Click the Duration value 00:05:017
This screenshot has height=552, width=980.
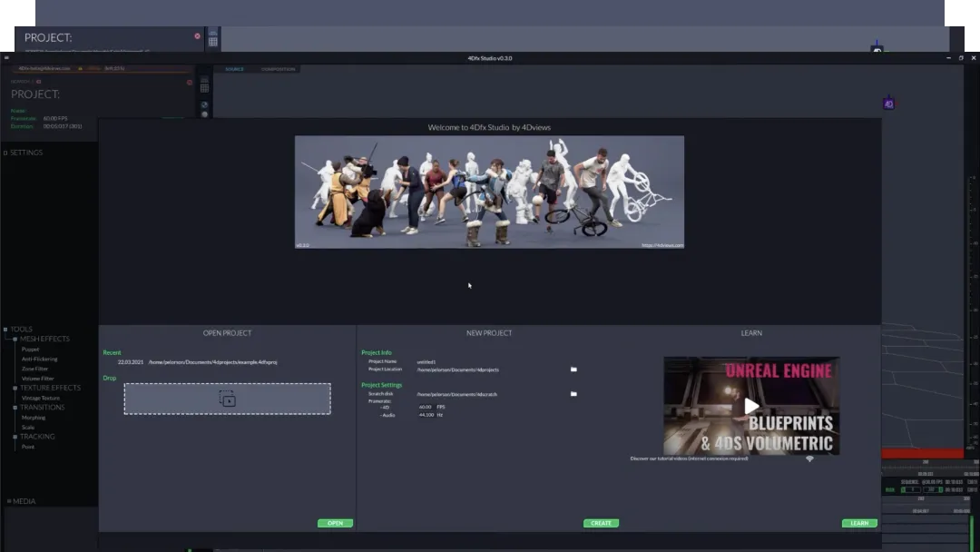point(63,126)
